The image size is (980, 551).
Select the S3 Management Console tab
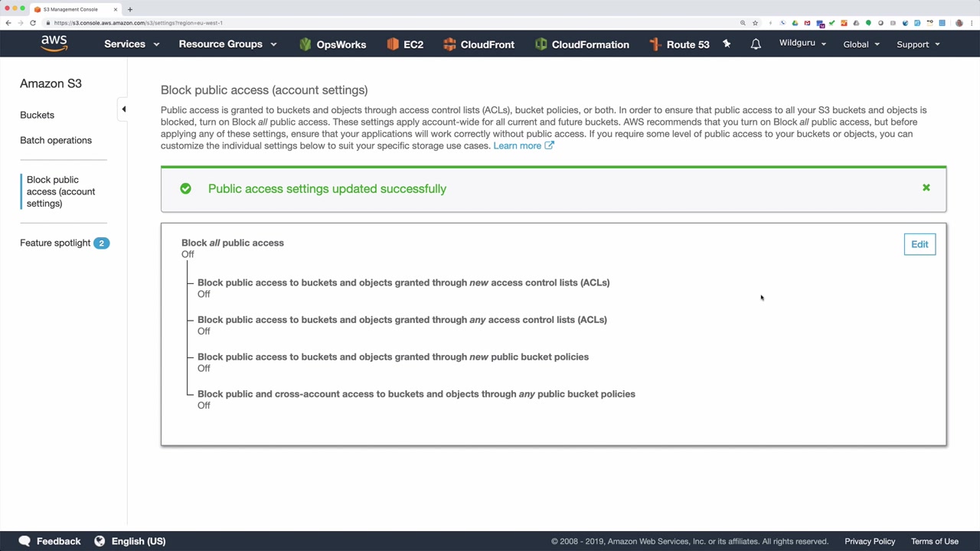[74, 9]
